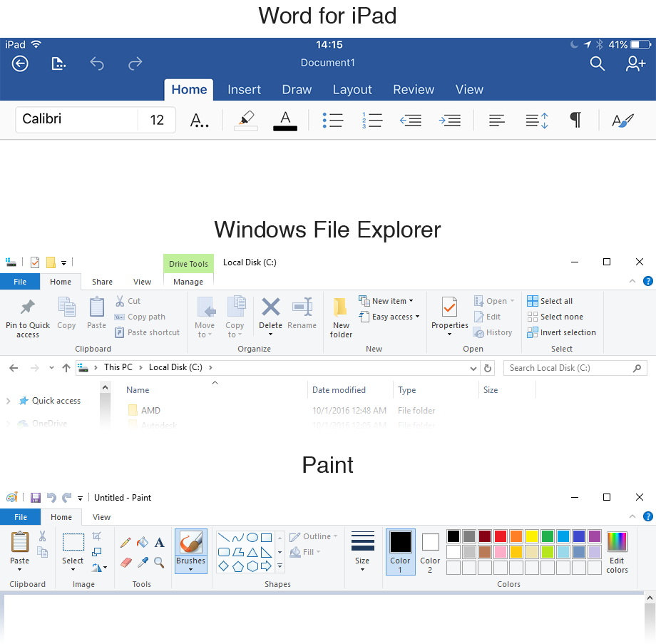Go up one folder level in Explorer
The height and width of the screenshot is (644, 656).
[x=66, y=368]
